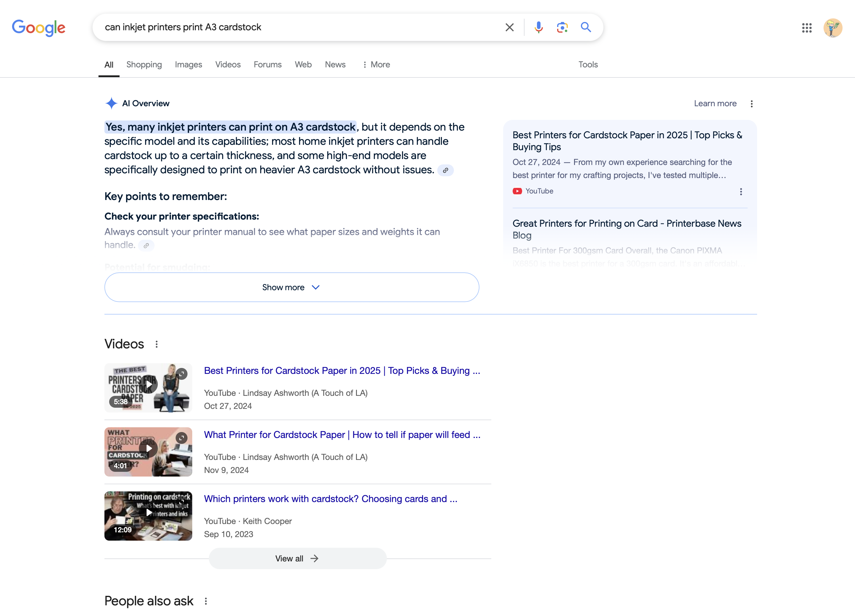Clear the search query with the X icon
The width and height of the screenshot is (855, 616).
509,27
